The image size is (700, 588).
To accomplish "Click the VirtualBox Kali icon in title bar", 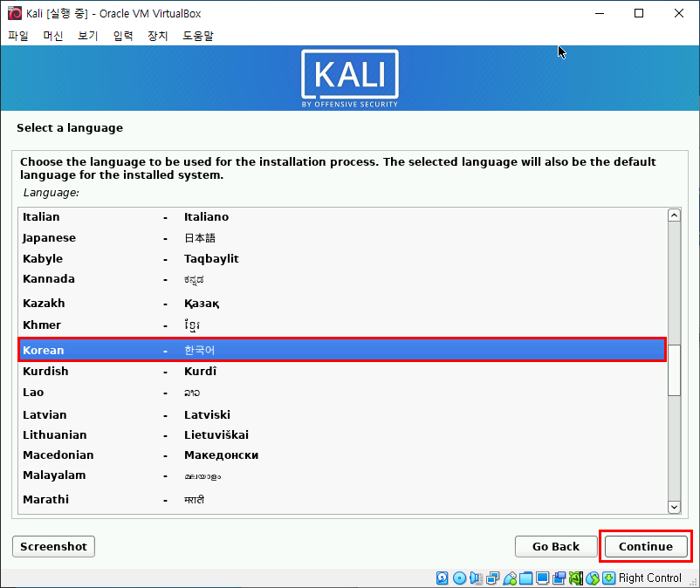I will (x=15, y=13).
